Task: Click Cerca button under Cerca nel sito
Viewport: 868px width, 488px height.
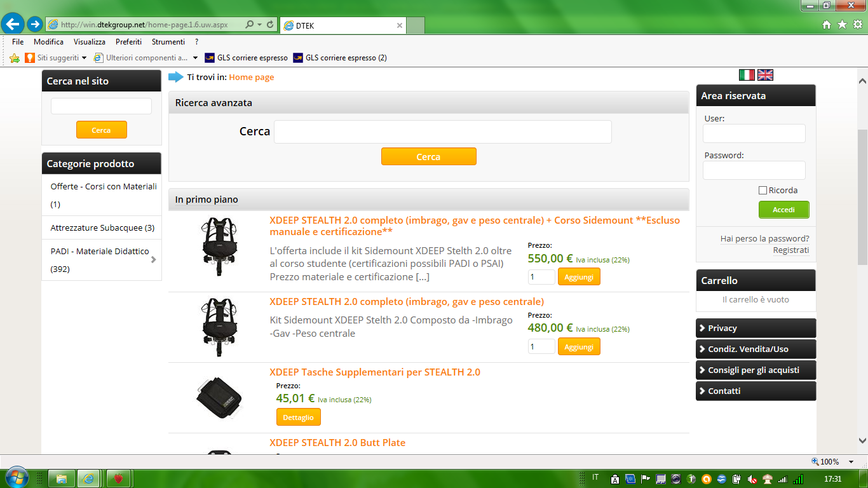Action: (101, 130)
